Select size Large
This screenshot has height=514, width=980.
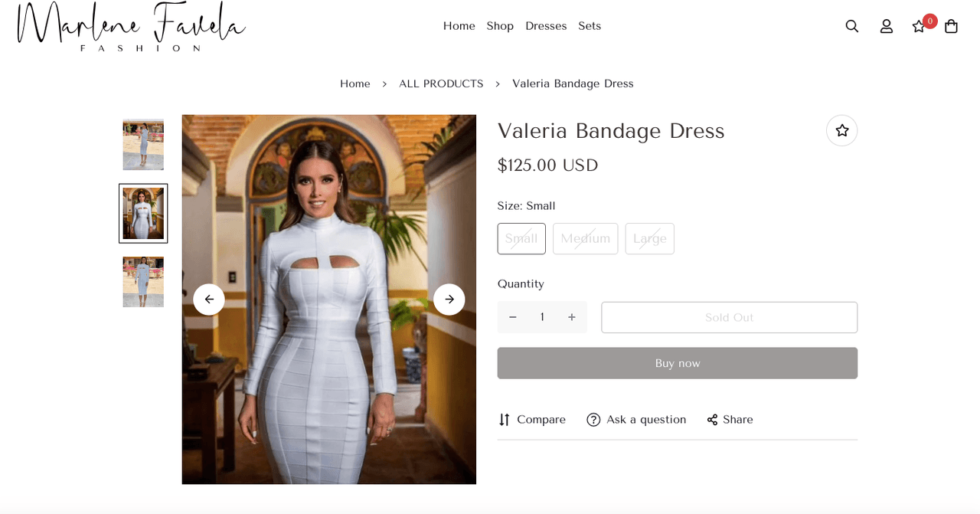coord(650,238)
